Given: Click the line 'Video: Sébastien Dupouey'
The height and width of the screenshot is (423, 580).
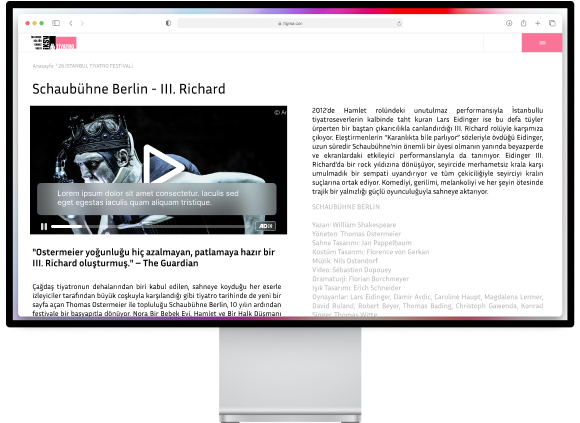Looking at the screenshot, I should 351,270.
